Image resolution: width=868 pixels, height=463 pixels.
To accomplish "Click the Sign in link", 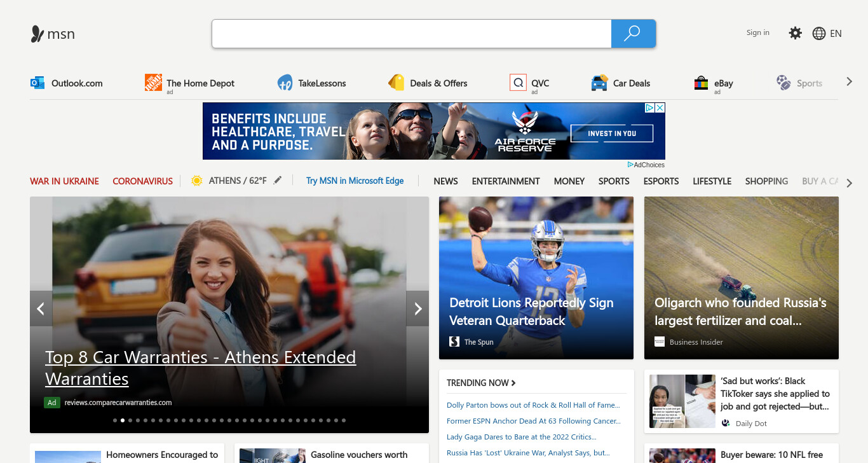I will [x=757, y=33].
